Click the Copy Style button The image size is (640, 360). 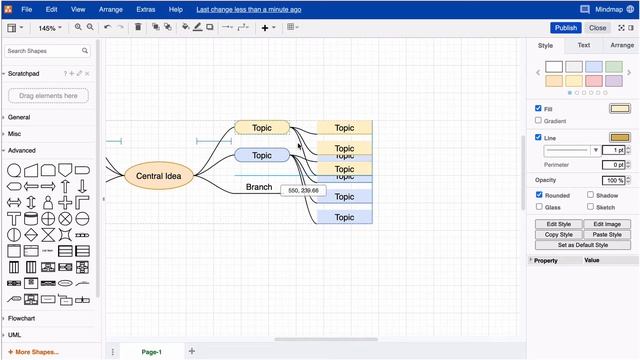tap(559, 235)
